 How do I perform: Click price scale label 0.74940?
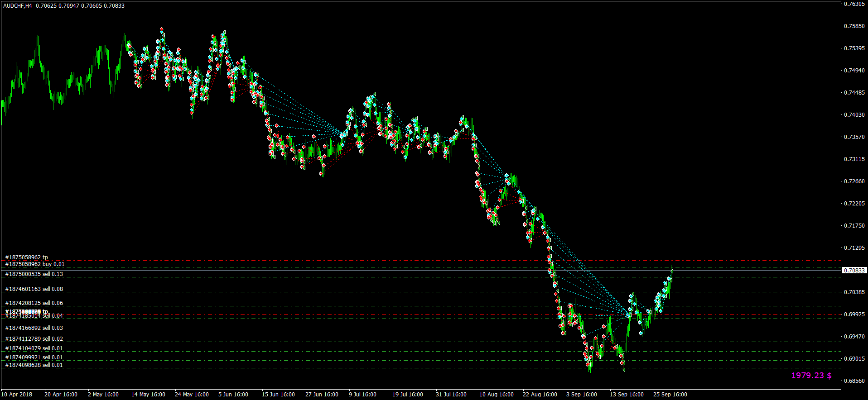[854, 71]
